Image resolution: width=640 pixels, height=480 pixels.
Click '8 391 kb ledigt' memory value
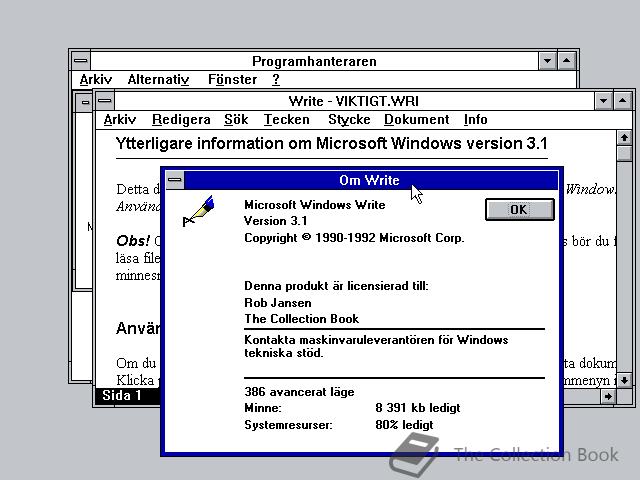tap(418, 408)
